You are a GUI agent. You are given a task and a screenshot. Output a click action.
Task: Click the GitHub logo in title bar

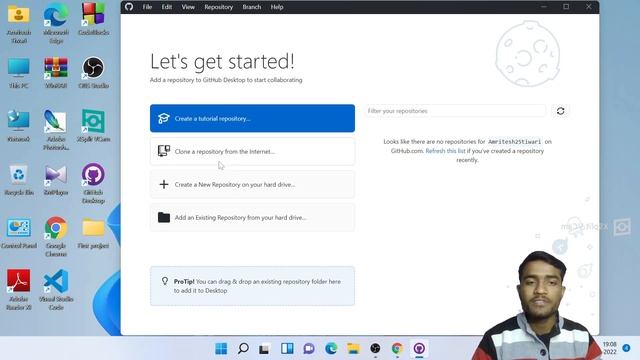[x=129, y=7]
